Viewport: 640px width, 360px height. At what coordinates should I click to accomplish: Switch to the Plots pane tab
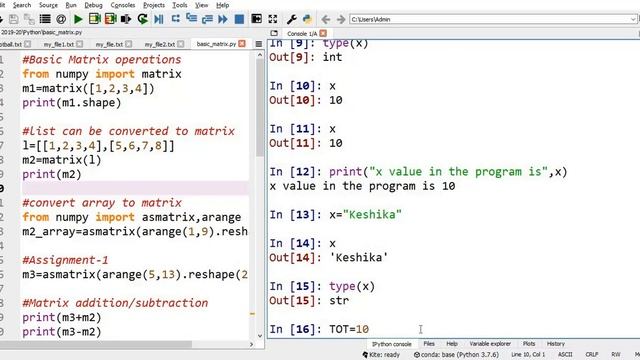pyautogui.click(x=529, y=344)
